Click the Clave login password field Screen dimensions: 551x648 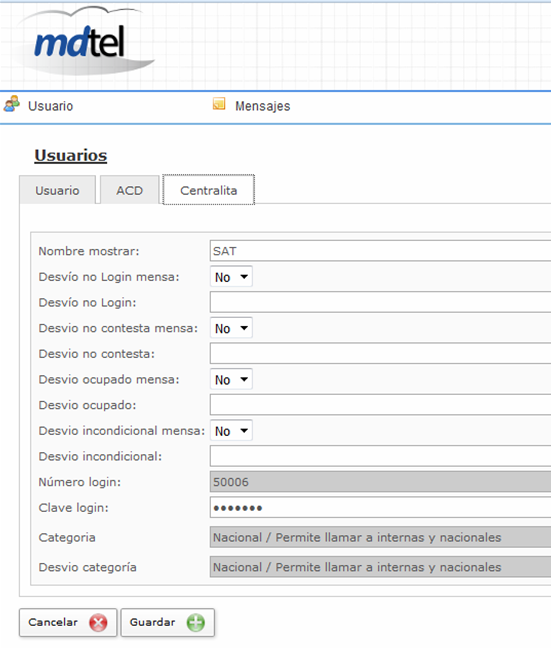click(x=380, y=507)
